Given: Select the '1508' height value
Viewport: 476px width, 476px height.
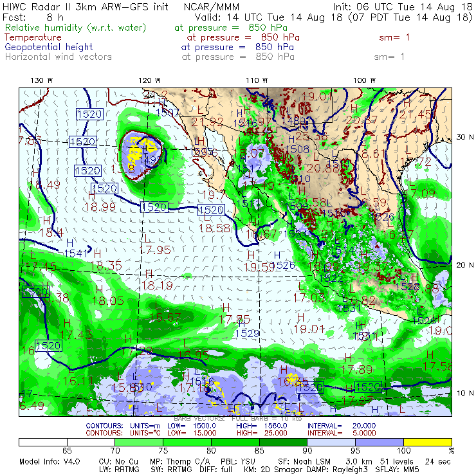Looking at the screenshot, I should coord(298,149).
